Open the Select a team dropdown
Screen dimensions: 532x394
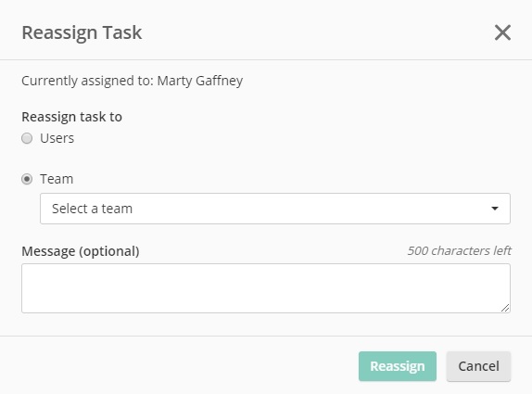pos(275,209)
